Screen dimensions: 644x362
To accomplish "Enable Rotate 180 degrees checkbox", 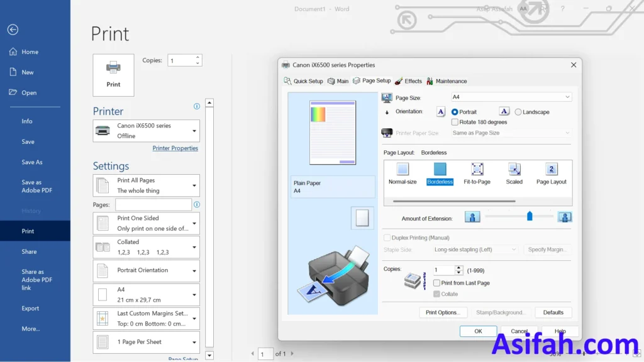I will (455, 122).
